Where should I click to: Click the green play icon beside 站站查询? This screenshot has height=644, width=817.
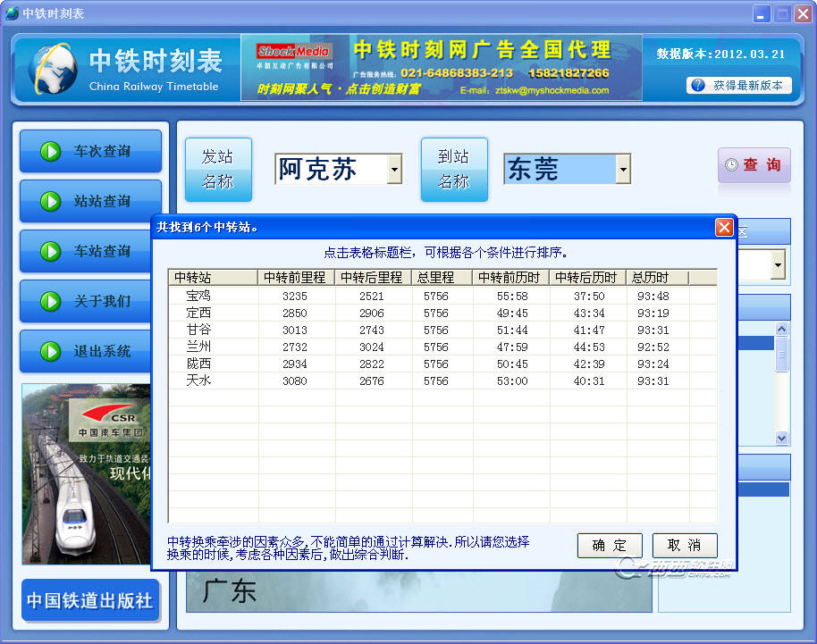click(51, 202)
